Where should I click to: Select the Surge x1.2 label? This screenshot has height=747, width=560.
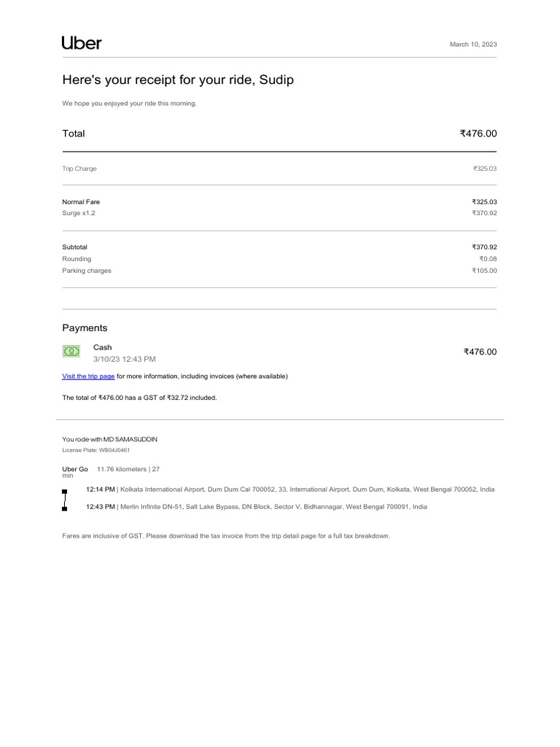pyautogui.click(x=79, y=213)
